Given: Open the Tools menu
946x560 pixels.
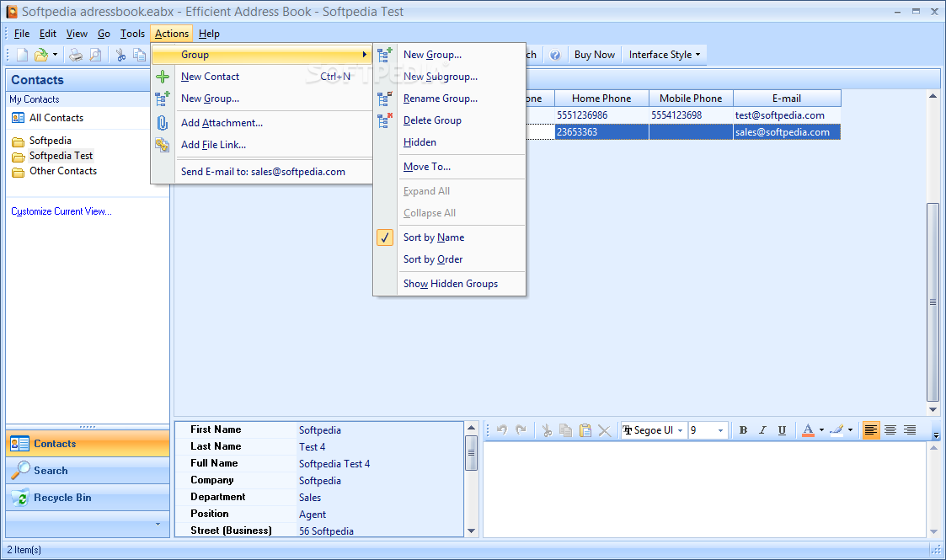Looking at the screenshot, I should coord(132,34).
